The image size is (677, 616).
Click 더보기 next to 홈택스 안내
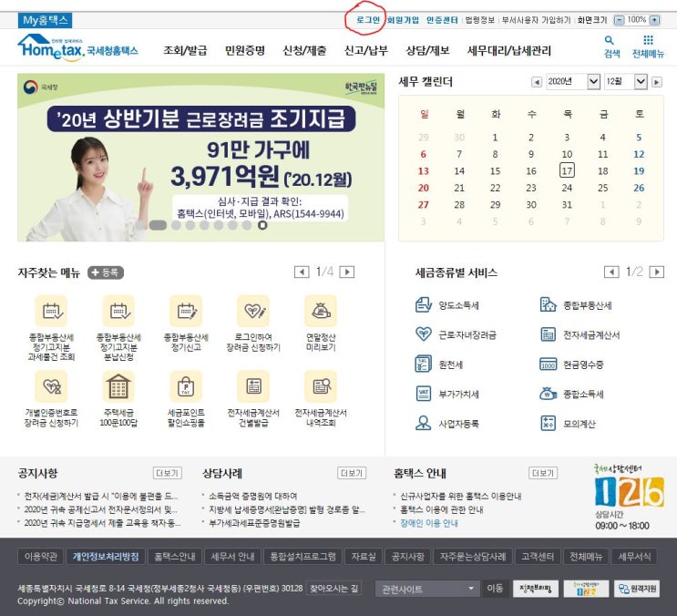[543, 473]
